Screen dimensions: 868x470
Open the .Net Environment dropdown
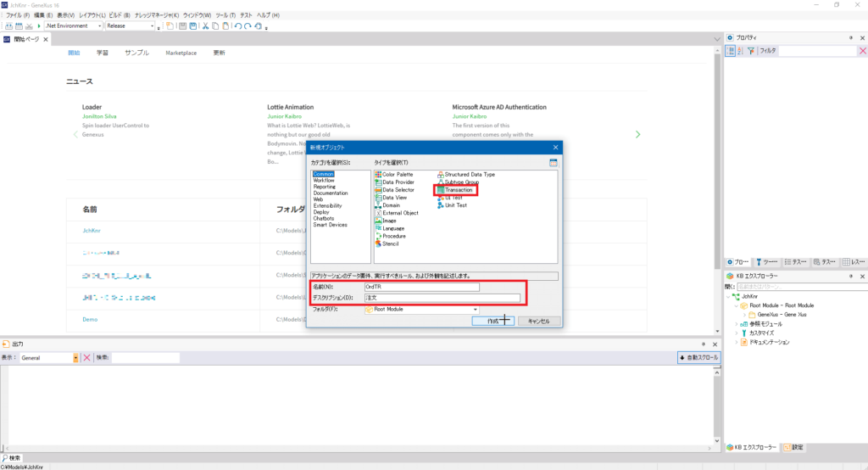point(74,26)
